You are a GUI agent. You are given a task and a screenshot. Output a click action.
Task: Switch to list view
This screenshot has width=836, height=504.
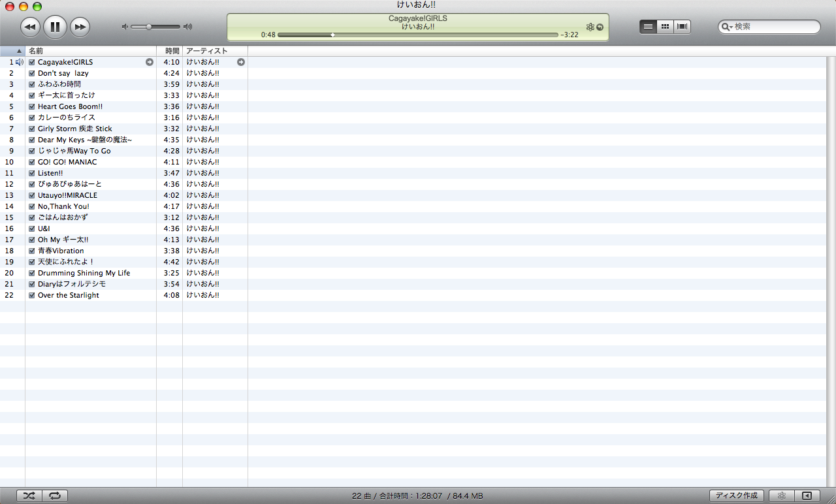coord(648,27)
